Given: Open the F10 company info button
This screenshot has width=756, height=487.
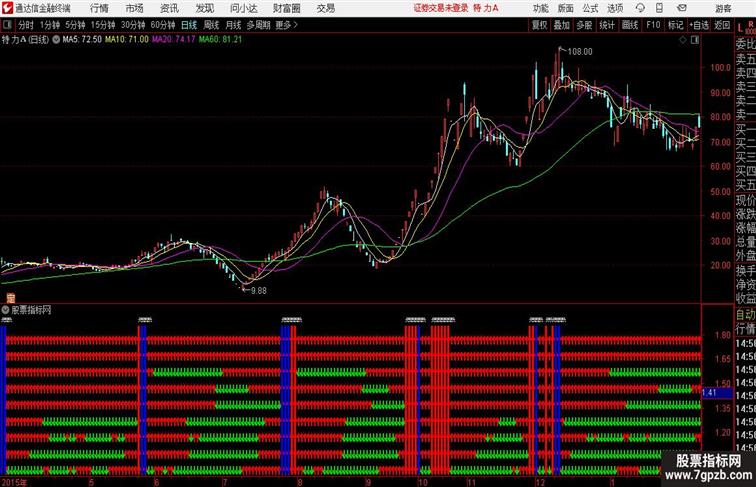Looking at the screenshot, I should point(653,25).
